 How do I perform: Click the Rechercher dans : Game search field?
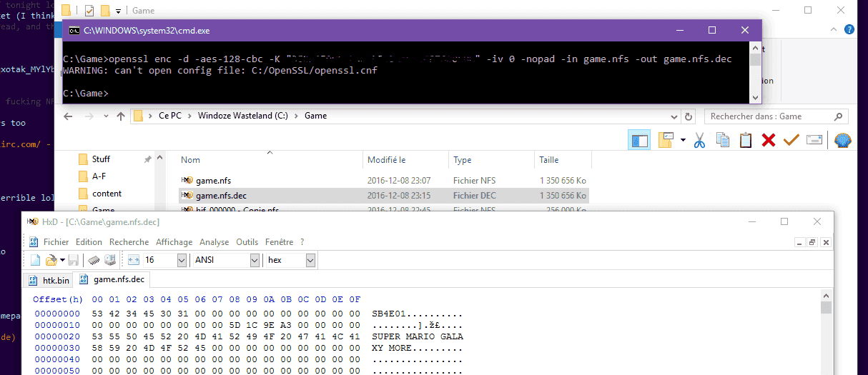(776, 116)
